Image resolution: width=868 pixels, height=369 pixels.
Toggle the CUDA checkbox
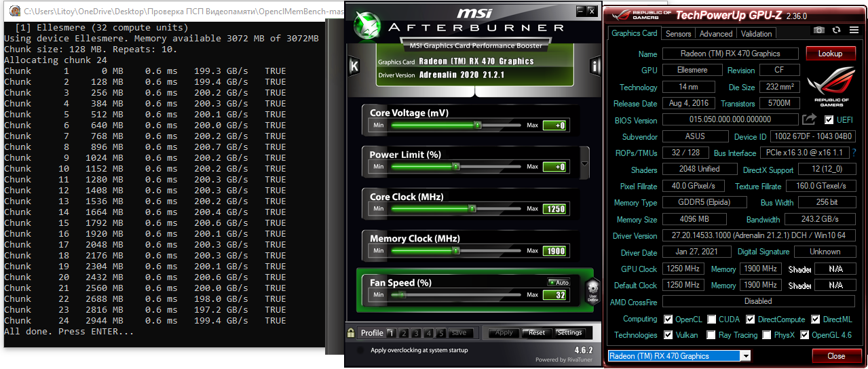pyautogui.click(x=712, y=319)
